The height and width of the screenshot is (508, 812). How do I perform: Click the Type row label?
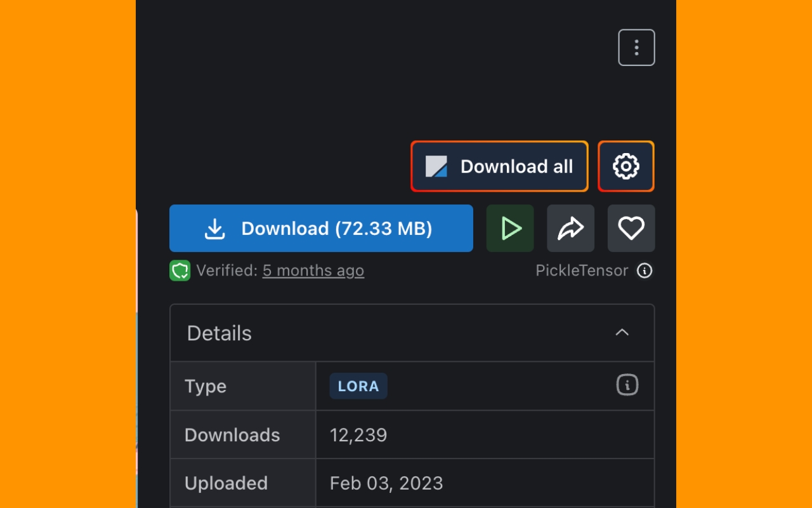[x=206, y=386]
